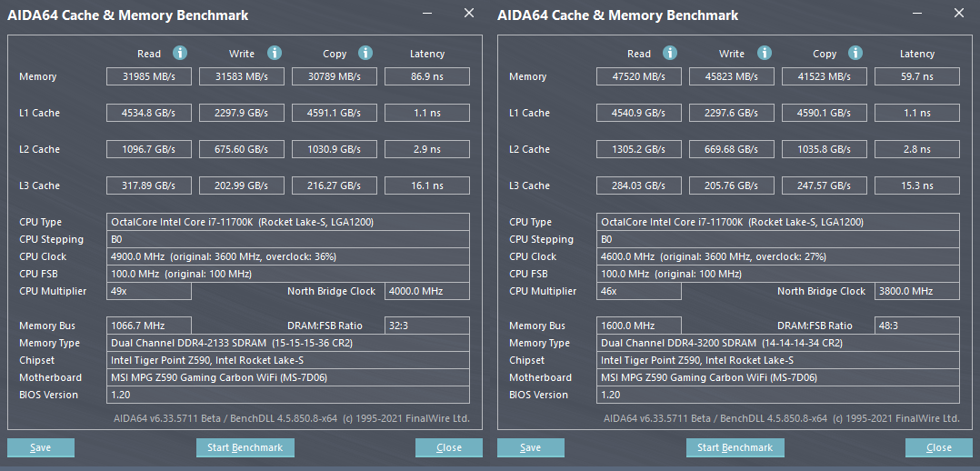Start Benchmark in the right window

click(x=735, y=447)
